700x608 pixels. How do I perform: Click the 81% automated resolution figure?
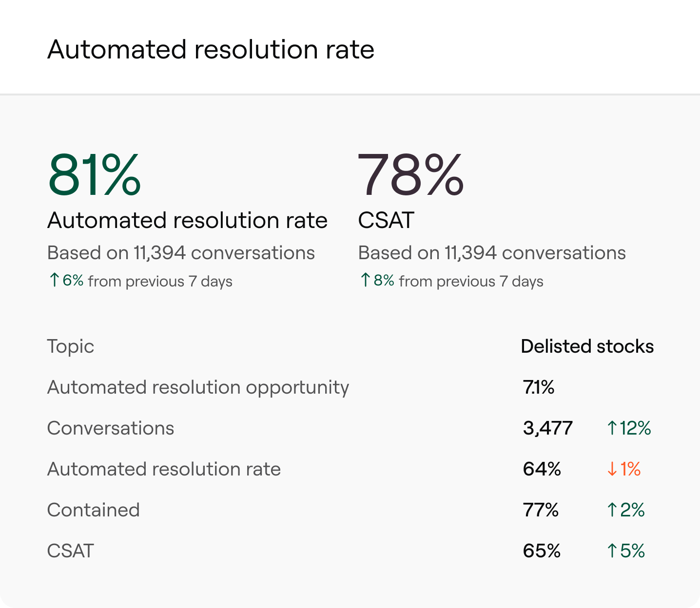tap(94, 175)
